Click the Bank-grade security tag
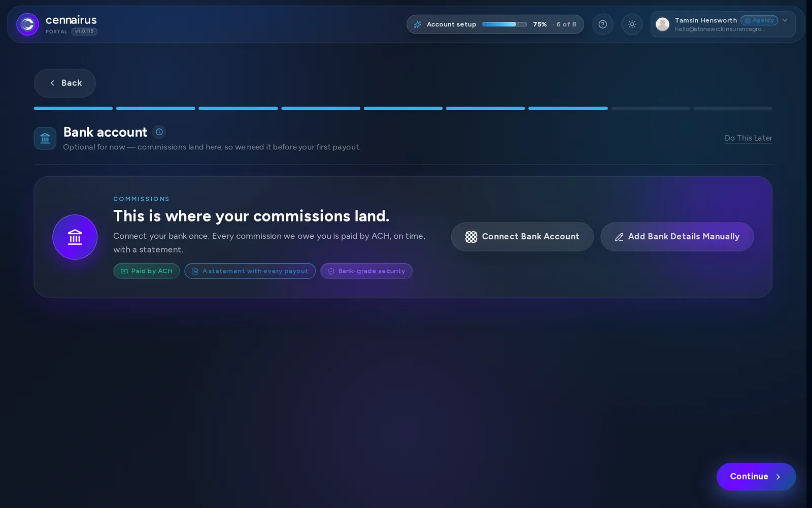 coord(366,271)
